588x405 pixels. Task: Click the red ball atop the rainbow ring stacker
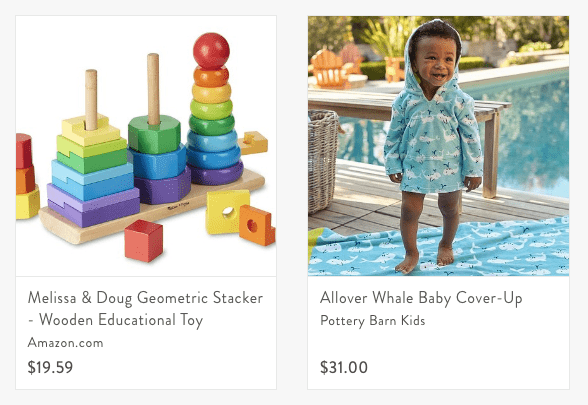(211, 51)
